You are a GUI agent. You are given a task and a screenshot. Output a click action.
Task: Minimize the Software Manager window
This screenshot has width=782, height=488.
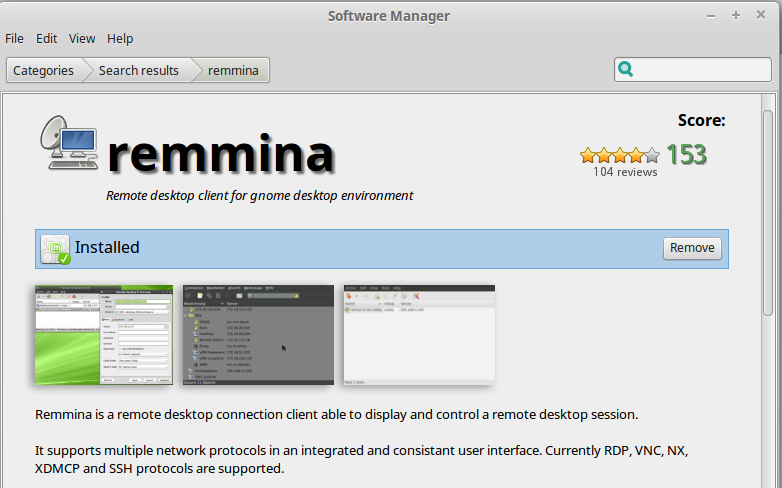(x=711, y=15)
